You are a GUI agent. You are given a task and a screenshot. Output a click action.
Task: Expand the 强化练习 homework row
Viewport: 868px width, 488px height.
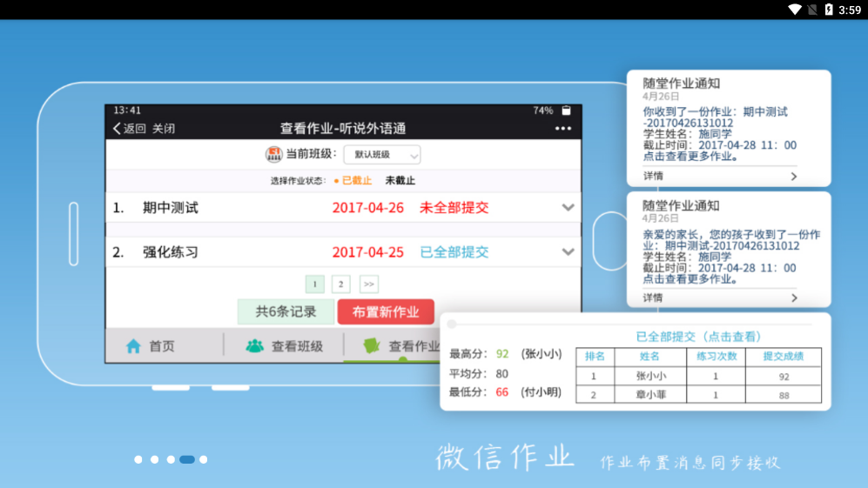568,252
